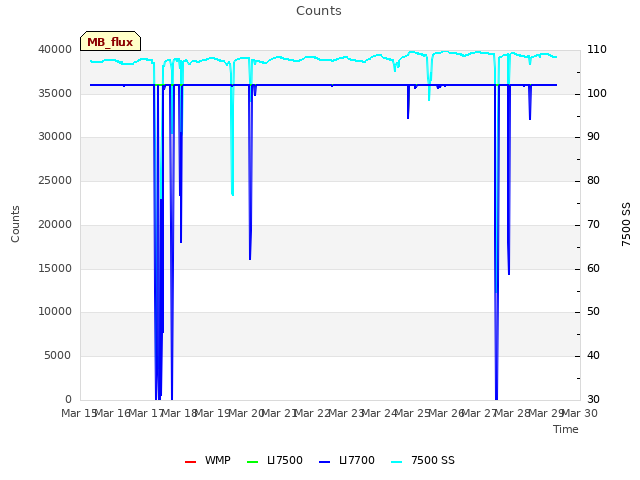Toggle the WMP legend entry

(x=207, y=460)
